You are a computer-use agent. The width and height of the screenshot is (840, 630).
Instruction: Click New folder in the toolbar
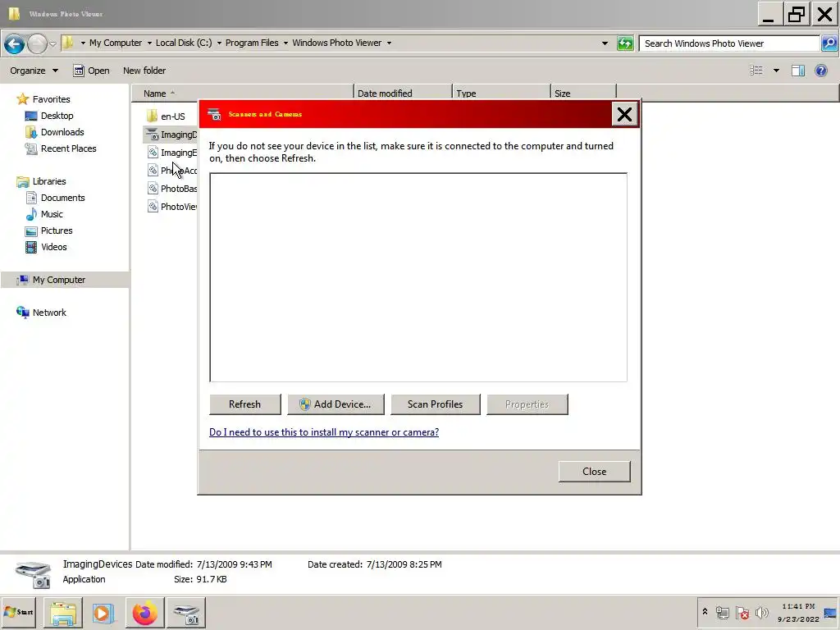pyautogui.click(x=144, y=71)
